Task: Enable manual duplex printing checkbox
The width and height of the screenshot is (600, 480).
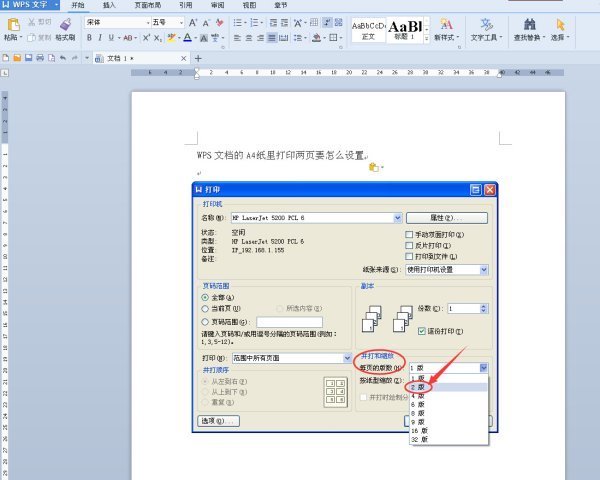Action: 408,235
